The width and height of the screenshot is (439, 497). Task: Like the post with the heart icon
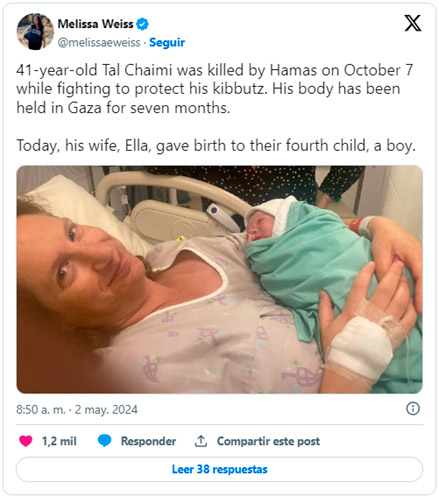click(x=26, y=441)
